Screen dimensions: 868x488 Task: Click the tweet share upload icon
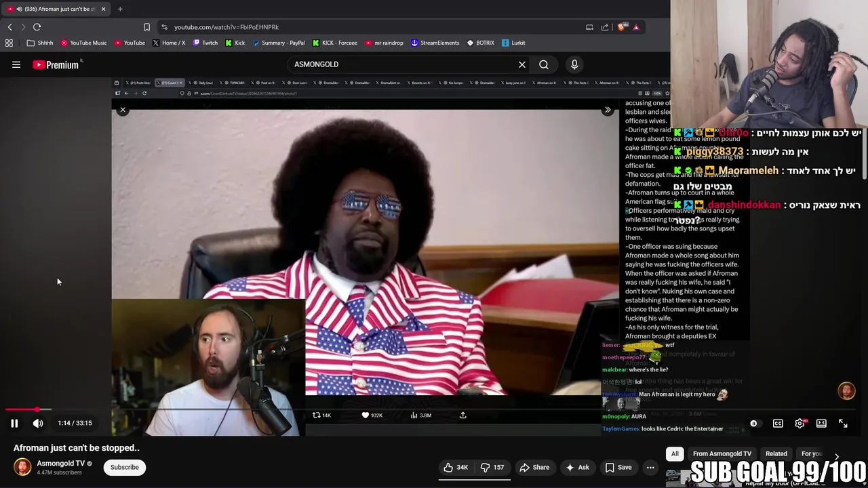[463, 415]
